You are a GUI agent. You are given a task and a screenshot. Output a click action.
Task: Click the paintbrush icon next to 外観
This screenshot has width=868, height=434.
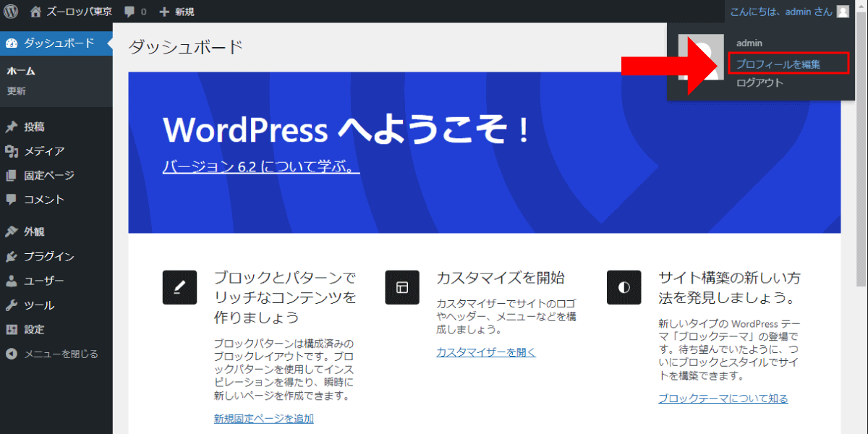(x=11, y=231)
